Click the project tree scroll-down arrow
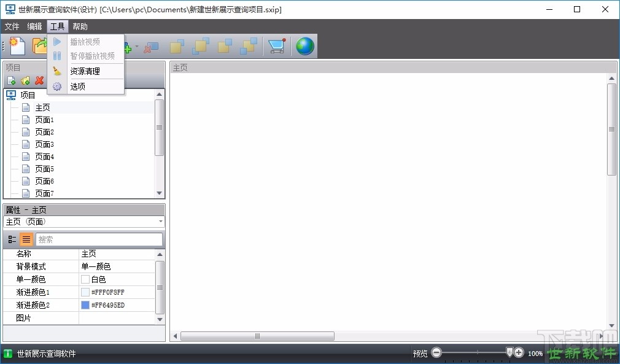The height and width of the screenshot is (364, 620). (x=160, y=193)
